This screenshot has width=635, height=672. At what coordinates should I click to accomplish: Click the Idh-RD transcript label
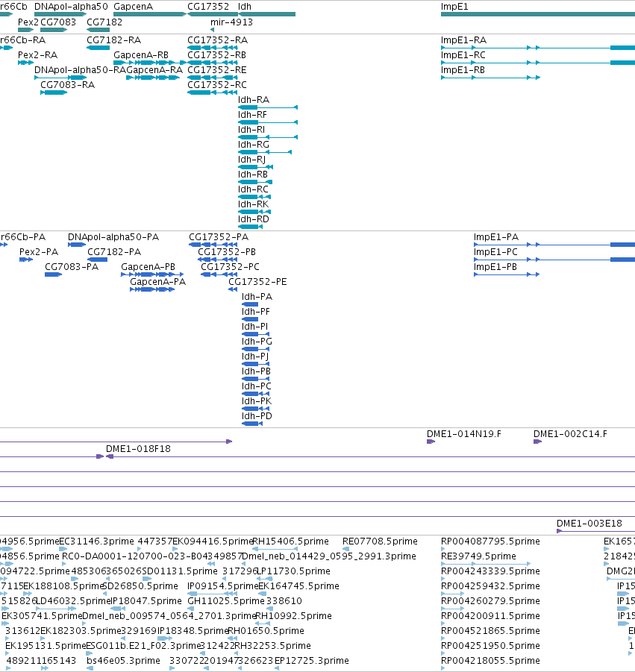254,219
